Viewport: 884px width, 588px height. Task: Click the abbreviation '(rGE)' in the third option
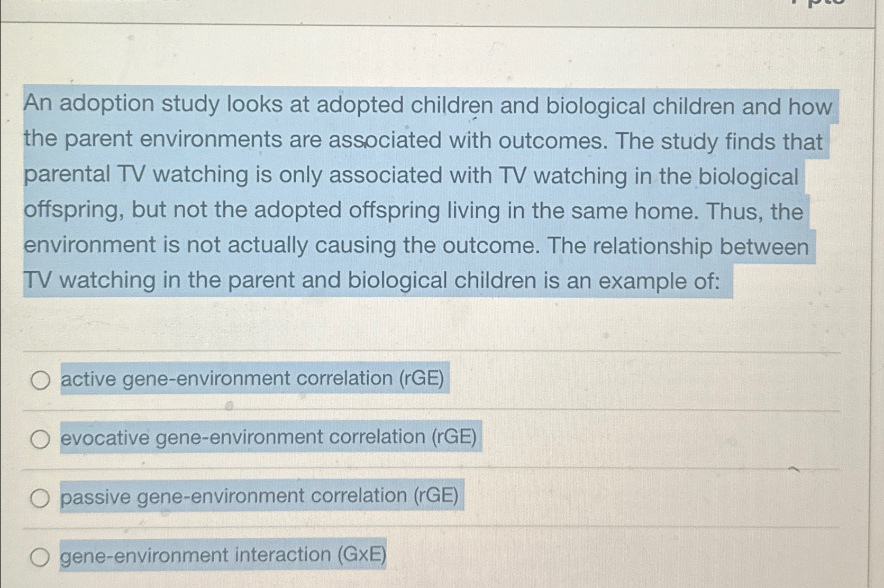(438, 496)
